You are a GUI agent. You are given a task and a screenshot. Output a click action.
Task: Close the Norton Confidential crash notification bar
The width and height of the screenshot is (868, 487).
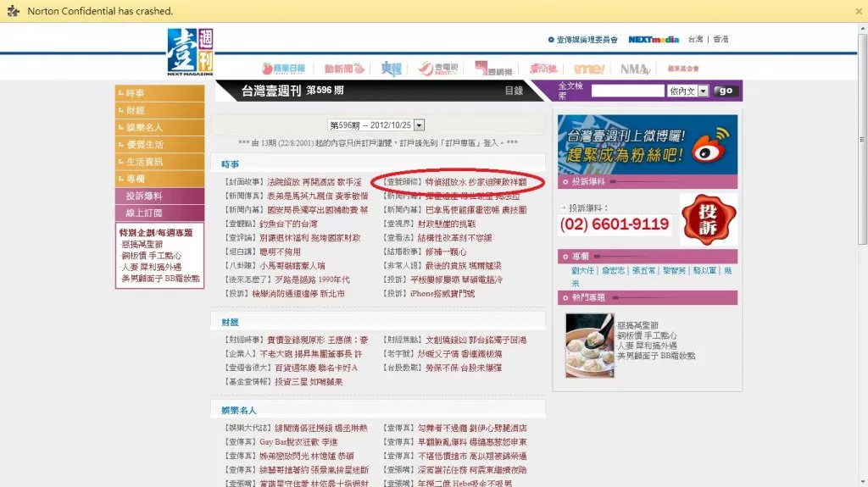click(859, 11)
